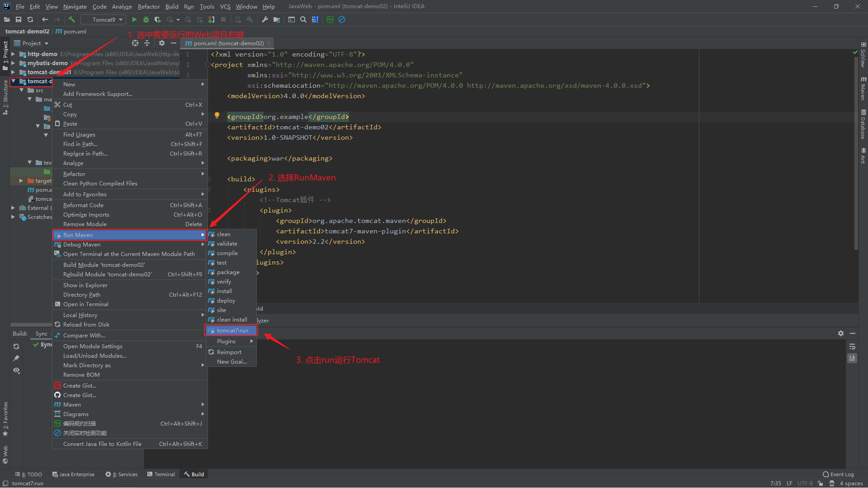
Task: Select tomcat7:run in the Maven submenu
Action: coord(232,331)
